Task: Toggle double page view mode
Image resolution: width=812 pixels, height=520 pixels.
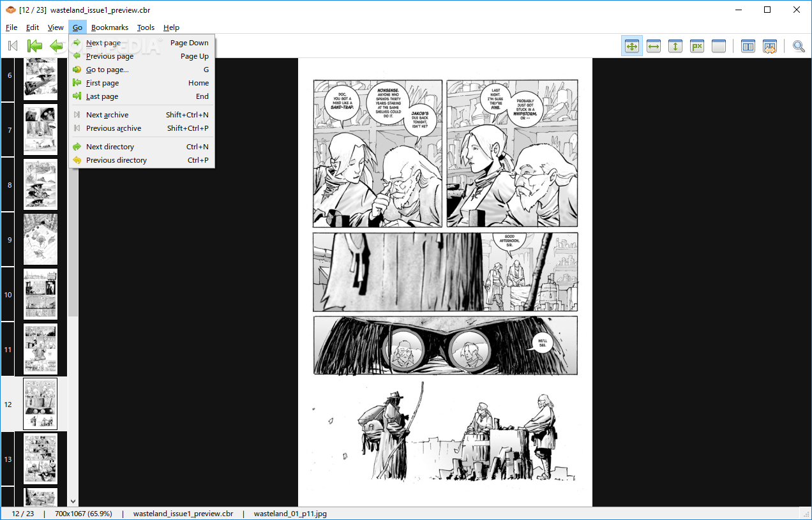Action: 748,46
